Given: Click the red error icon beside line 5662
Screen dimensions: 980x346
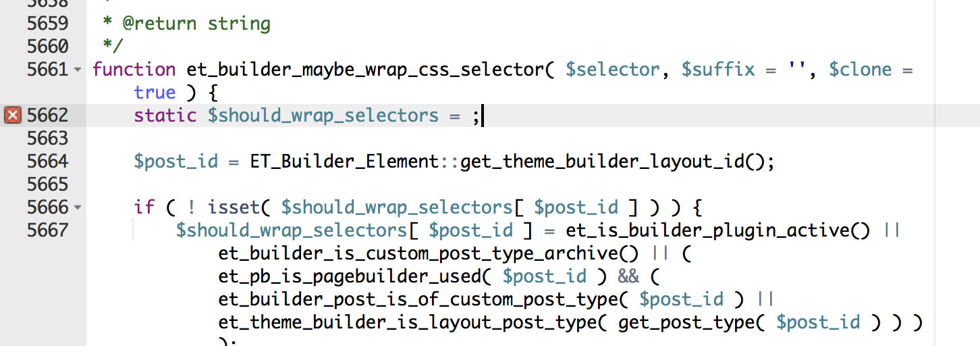Looking at the screenshot, I should coord(13,116).
